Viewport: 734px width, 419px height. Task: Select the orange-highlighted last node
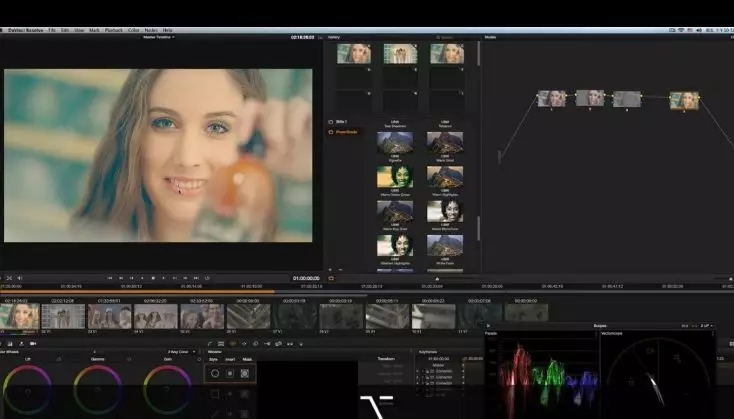(x=684, y=101)
